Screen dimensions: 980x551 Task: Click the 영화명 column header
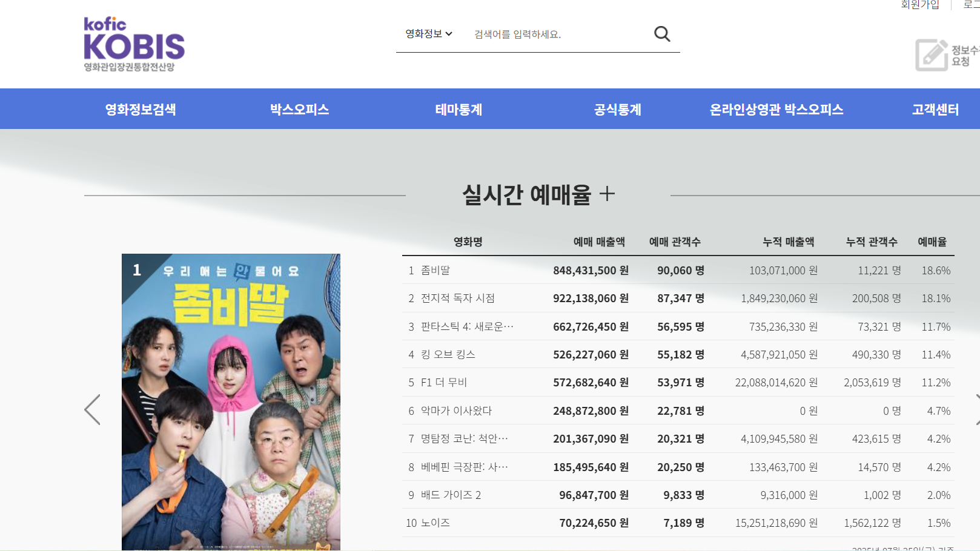click(x=468, y=242)
